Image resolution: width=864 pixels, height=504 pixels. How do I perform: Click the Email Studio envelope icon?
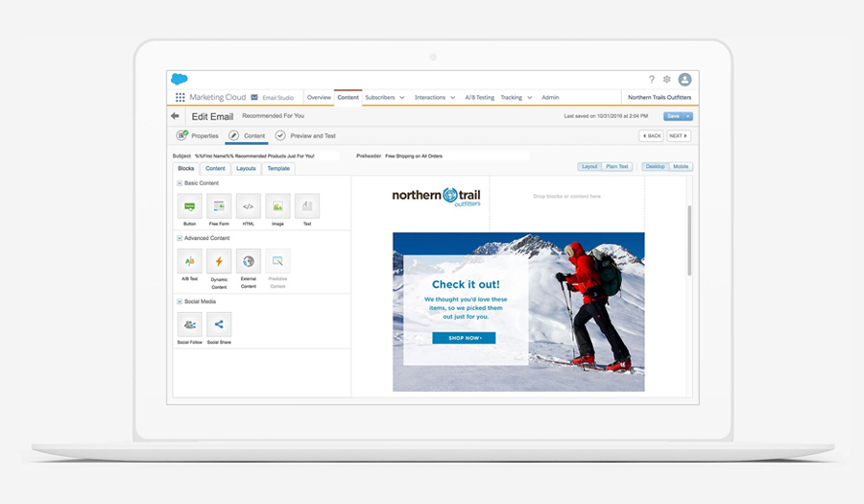(254, 98)
